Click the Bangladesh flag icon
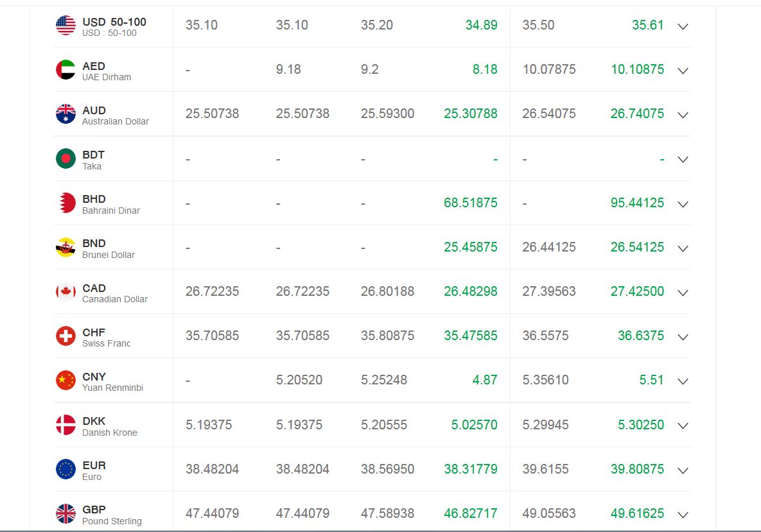The height and width of the screenshot is (532, 761). click(x=66, y=159)
